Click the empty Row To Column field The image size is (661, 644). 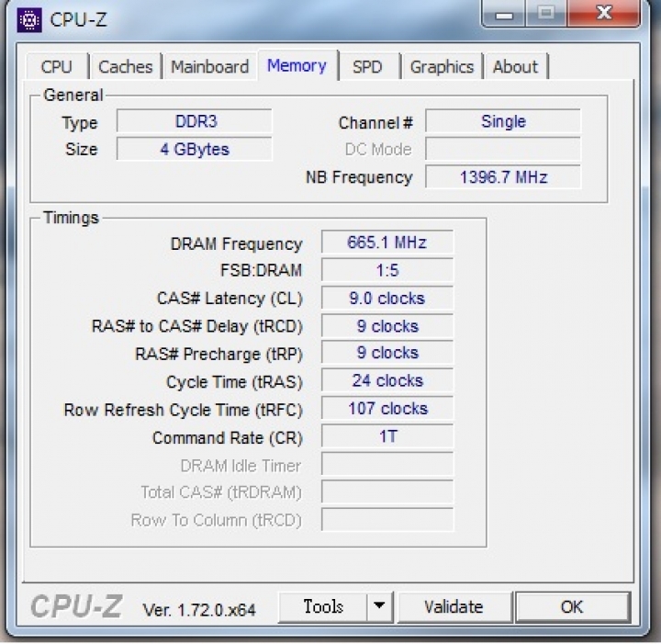click(387, 520)
